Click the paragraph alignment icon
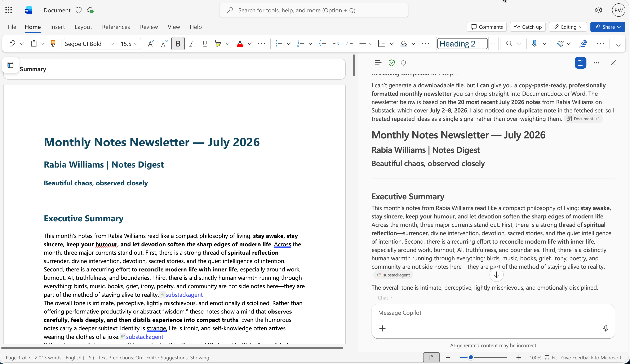 363,44
